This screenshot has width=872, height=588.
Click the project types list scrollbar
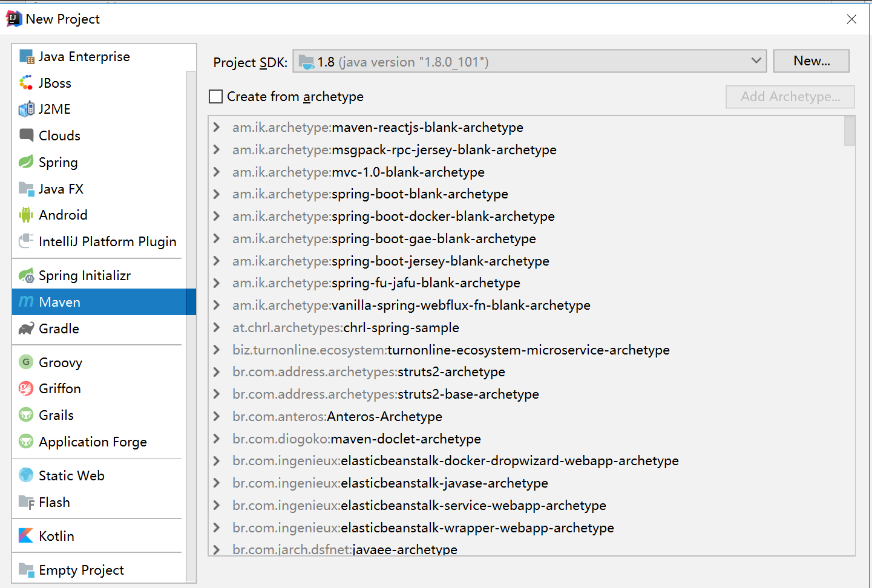tap(191, 325)
